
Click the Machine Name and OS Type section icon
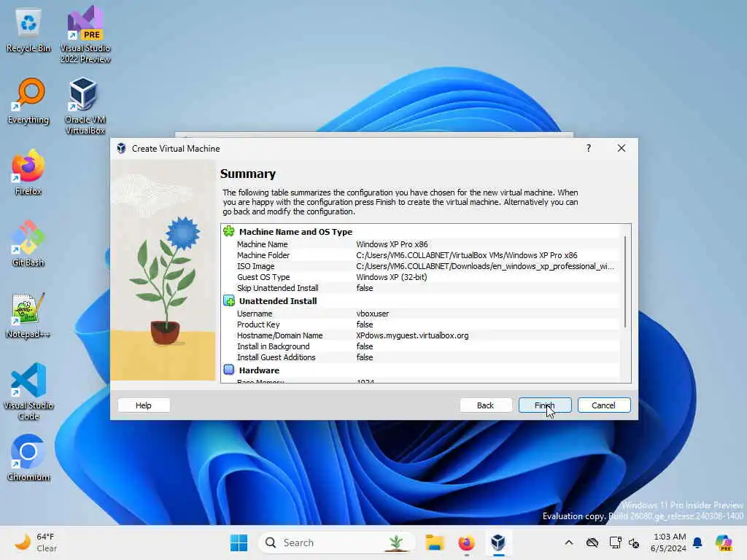(229, 231)
